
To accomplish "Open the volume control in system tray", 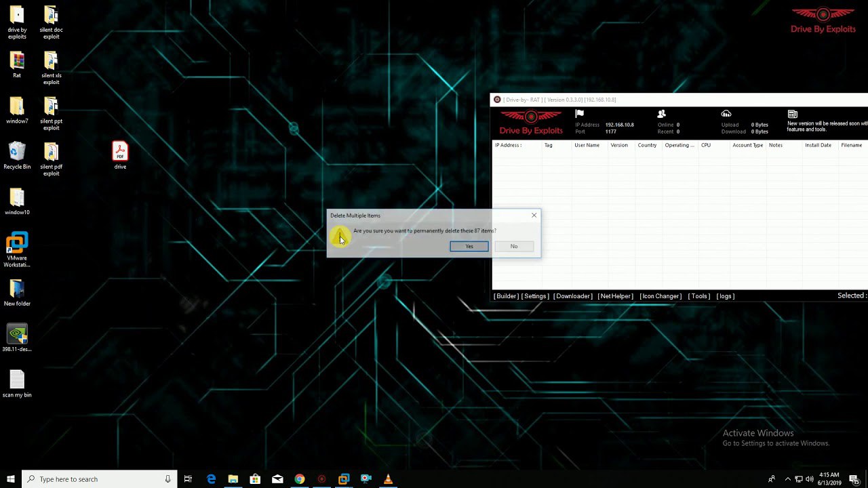I will 810,479.
